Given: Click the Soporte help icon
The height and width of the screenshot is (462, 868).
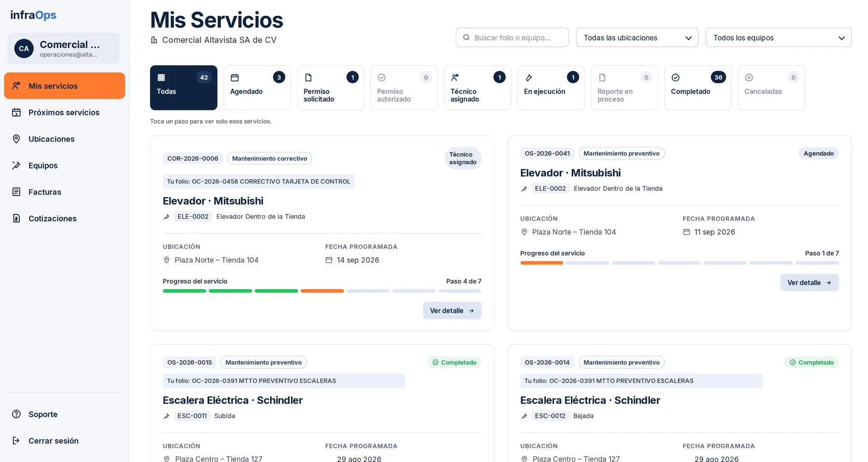Looking at the screenshot, I should coord(16,414).
